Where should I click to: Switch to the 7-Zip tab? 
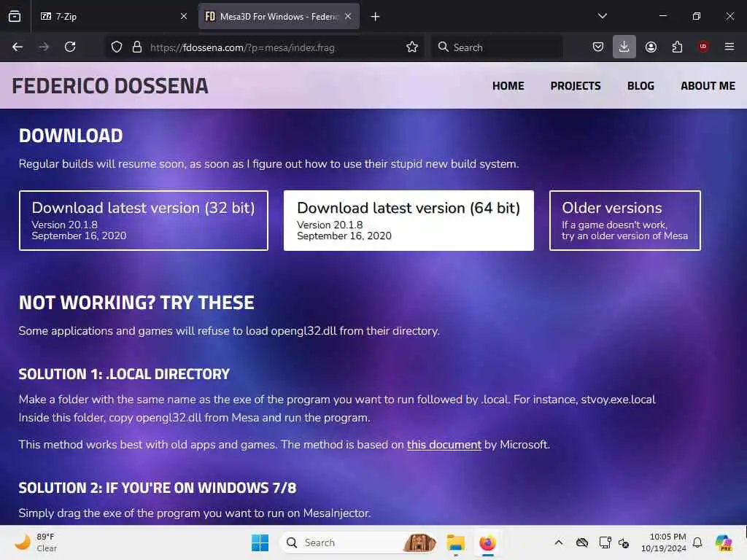click(x=112, y=16)
